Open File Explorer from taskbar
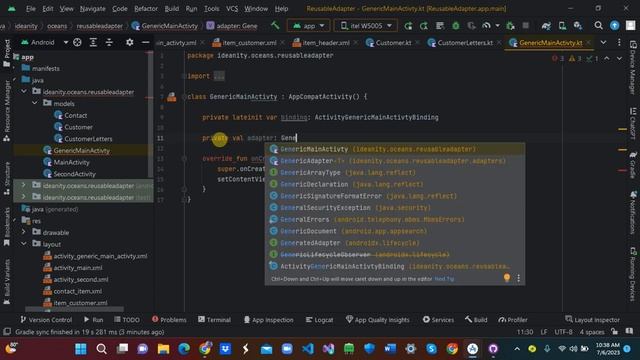 point(163,349)
